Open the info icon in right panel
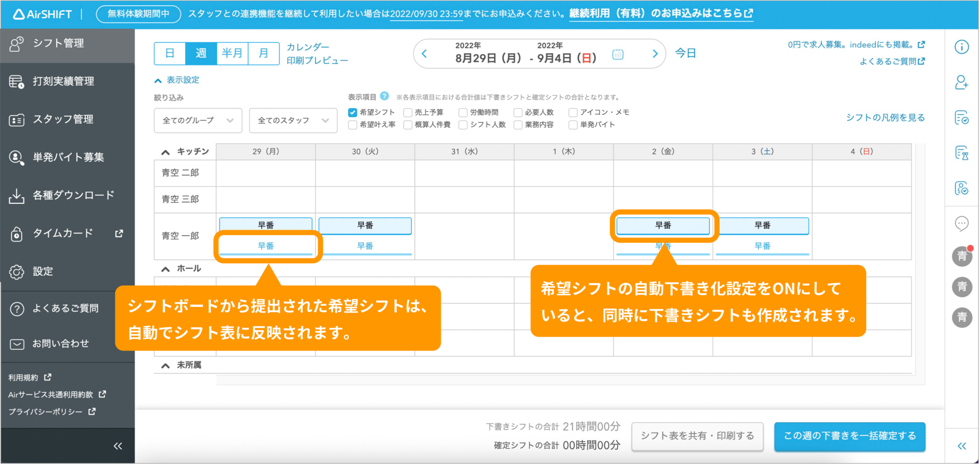 tap(962, 47)
